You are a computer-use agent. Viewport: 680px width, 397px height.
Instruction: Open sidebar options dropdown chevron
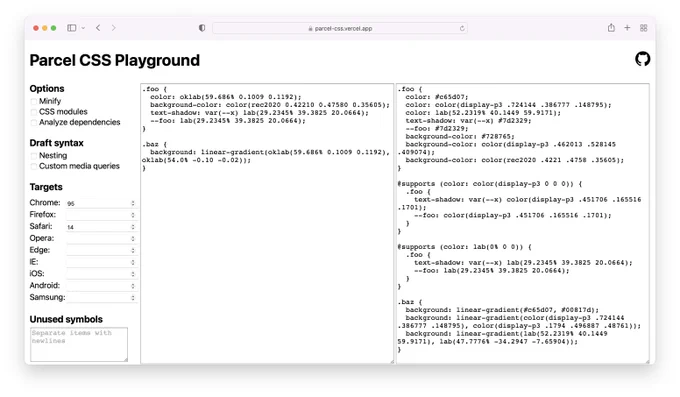coord(83,28)
